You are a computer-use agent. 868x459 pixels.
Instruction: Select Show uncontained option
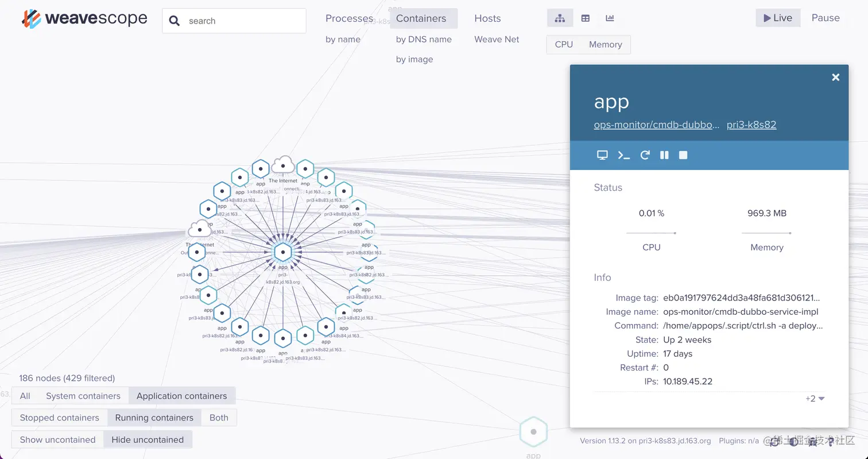(57, 439)
